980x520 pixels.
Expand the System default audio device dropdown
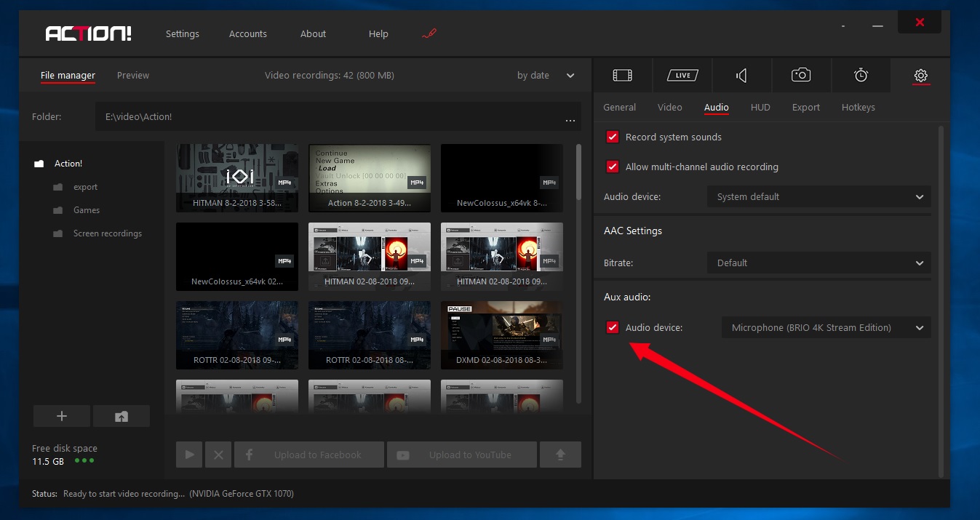818,196
